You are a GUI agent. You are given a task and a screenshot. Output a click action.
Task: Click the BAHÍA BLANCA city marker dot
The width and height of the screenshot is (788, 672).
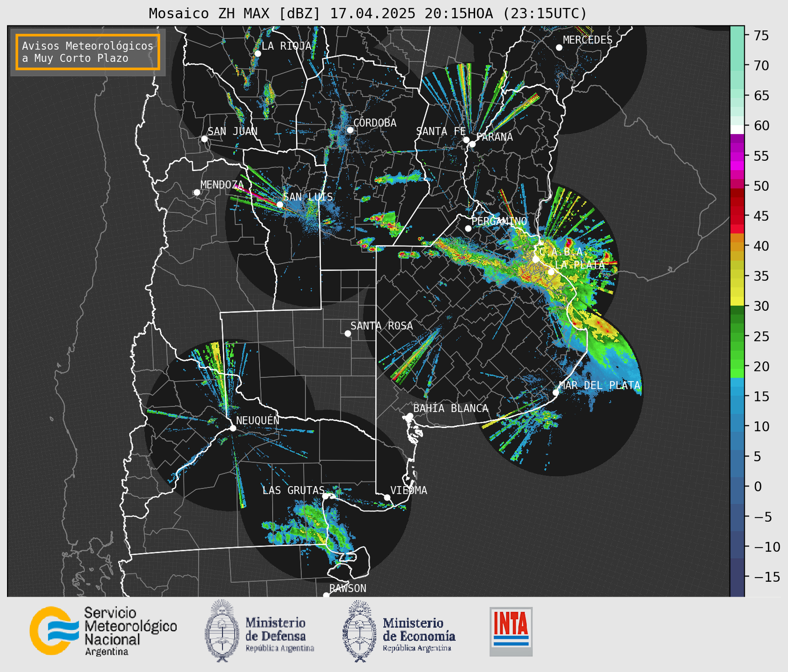[410, 416]
